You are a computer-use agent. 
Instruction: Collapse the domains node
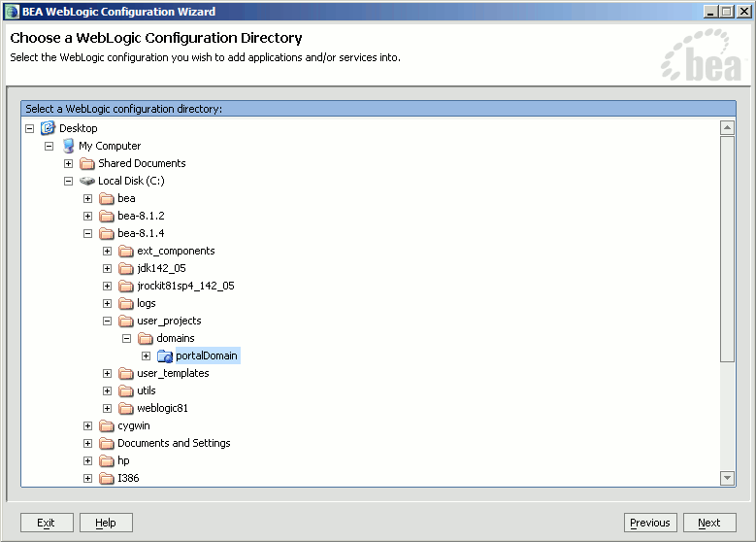pyautogui.click(x=126, y=339)
